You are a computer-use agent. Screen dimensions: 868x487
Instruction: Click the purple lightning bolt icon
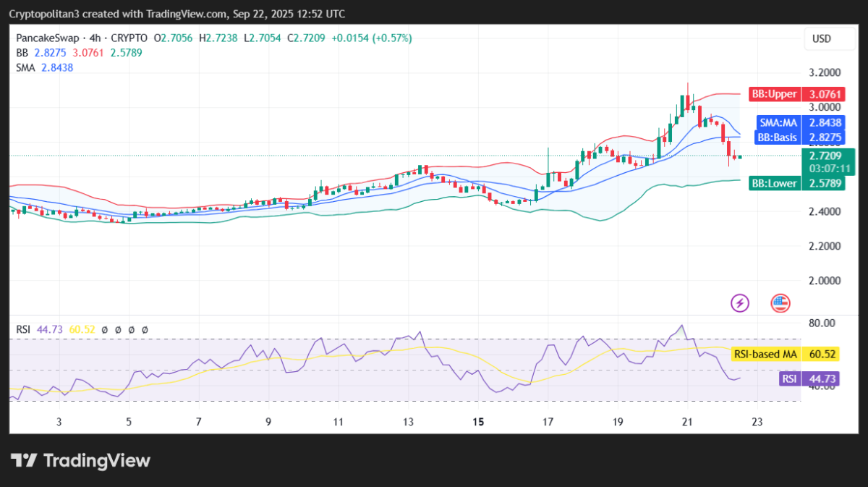(740, 302)
